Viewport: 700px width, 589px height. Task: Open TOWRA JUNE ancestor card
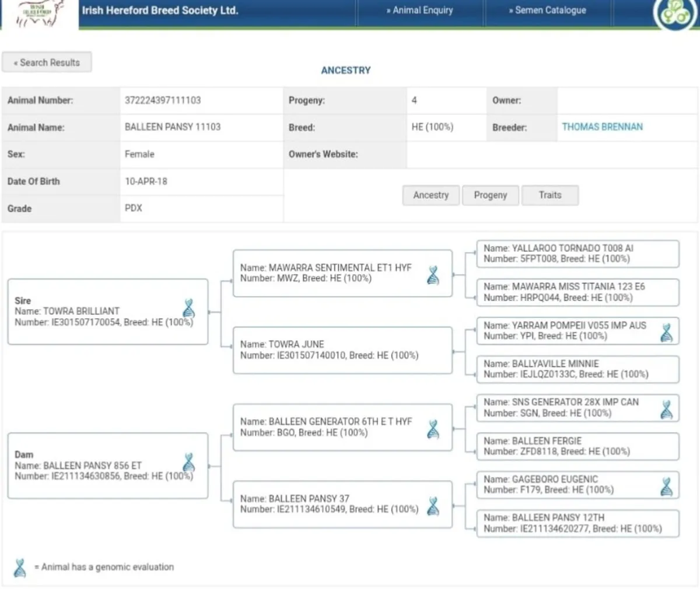342,350
